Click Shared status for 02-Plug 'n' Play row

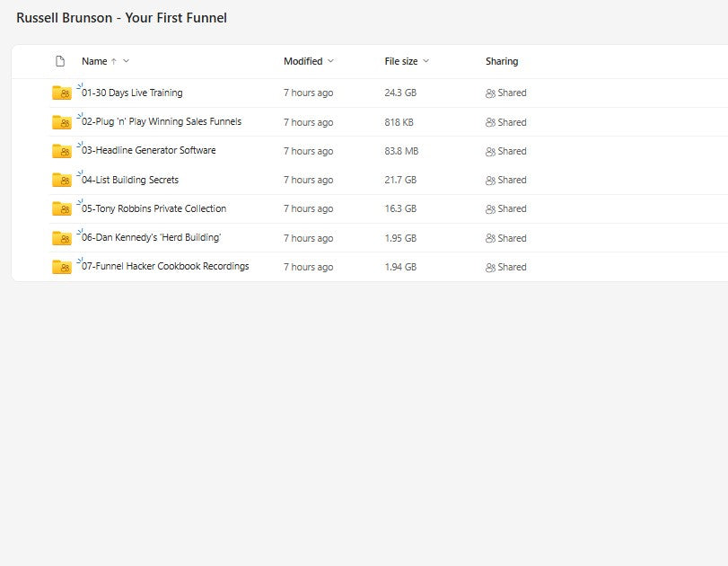click(x=512, y=122)
